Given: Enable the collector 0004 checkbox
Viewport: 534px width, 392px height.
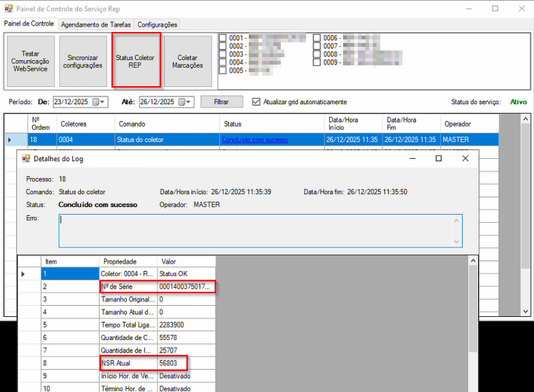Looking at the screenshot, I should (x=223, y=62).
